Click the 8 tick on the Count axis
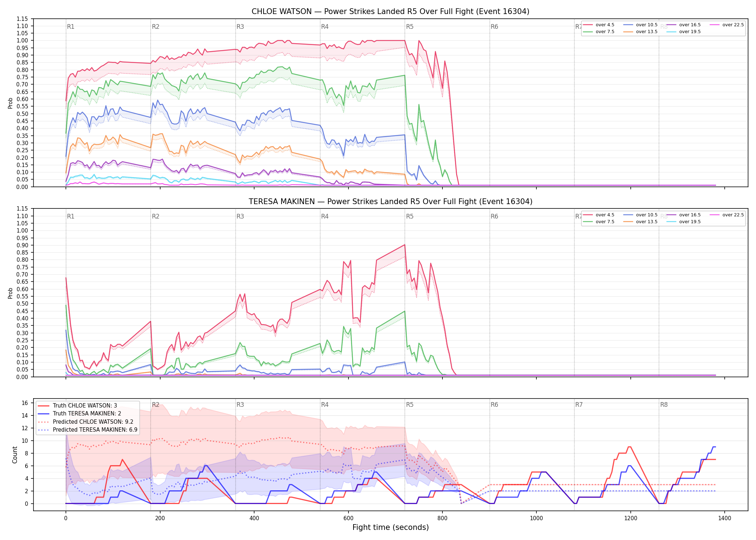This screenshot has width=756, height=540. [26, 454]
